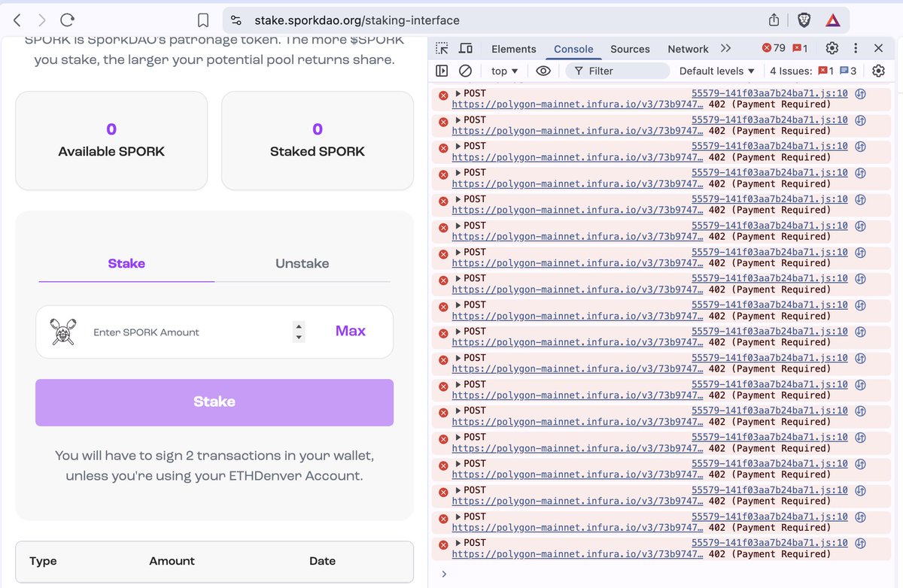903x588 pixels.
Task: Reload the staking page
Action: pyautogui.click(x=67, y=20)
